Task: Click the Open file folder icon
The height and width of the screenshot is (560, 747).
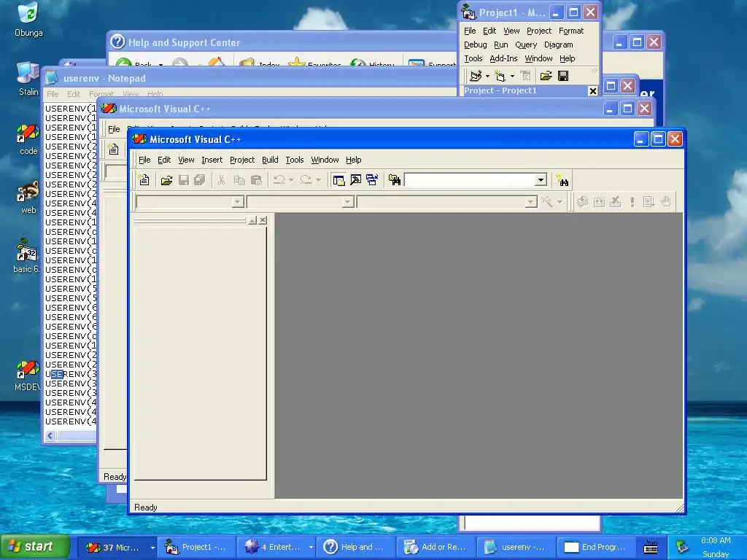Action: (166, 180)
